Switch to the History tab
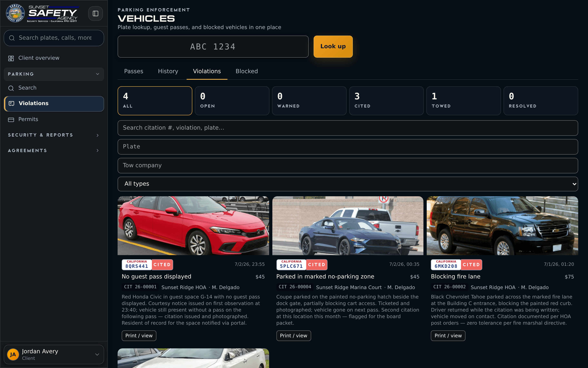Screen dimensions: 588x368 click(168, 71)
